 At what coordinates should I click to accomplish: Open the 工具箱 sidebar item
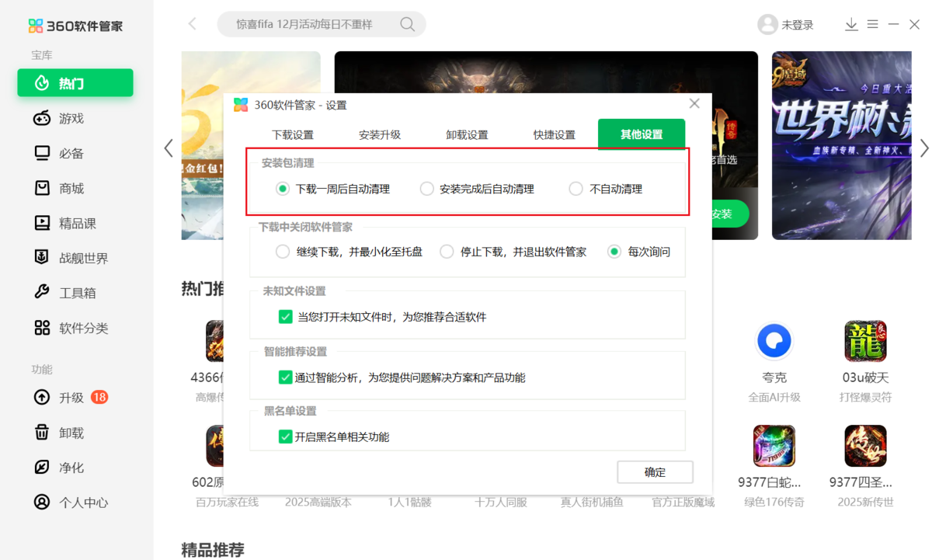(x=75, y=293)
